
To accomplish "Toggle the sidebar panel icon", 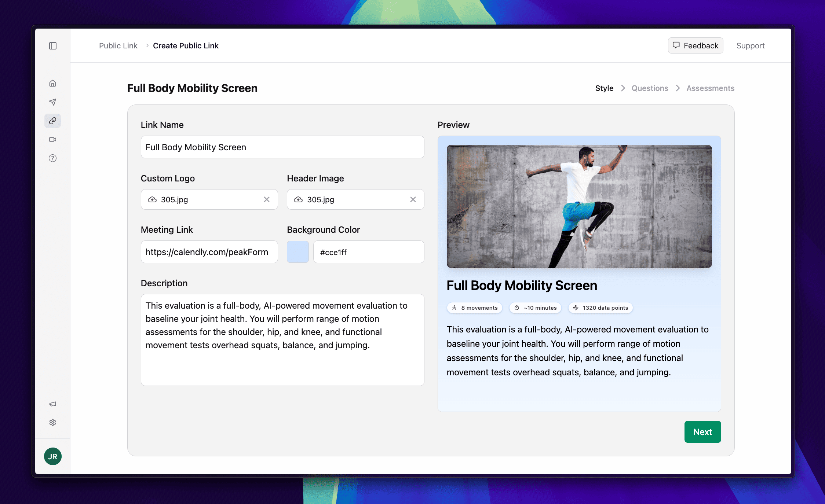I will point(53,46).
